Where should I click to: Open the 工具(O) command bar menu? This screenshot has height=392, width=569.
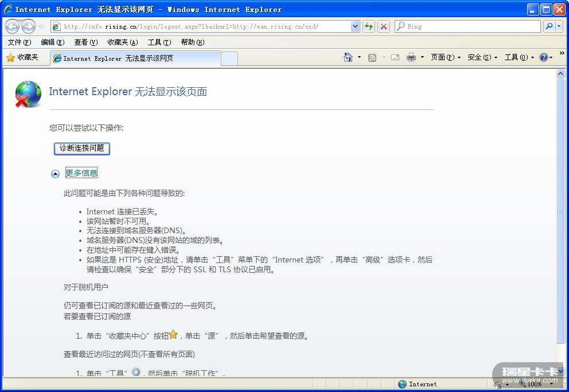[x=519, y=57]
